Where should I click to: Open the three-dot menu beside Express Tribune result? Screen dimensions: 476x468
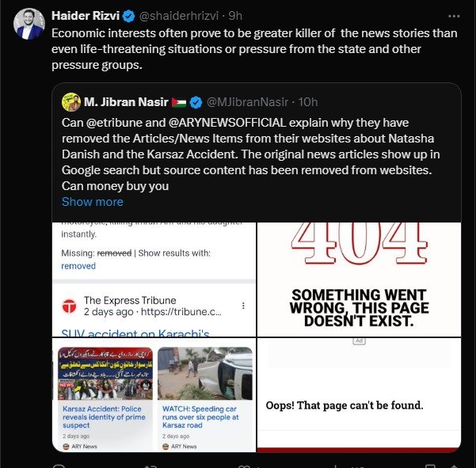243,306
